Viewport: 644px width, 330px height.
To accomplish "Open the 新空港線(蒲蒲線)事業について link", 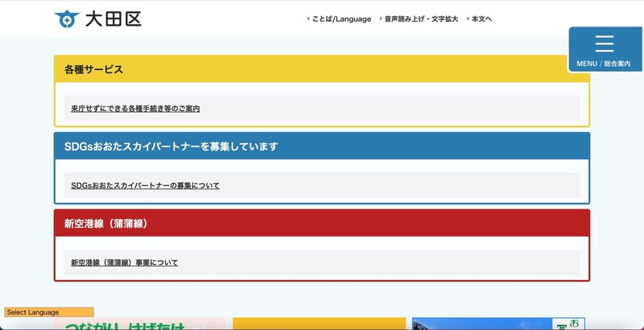I will point(124,262).
